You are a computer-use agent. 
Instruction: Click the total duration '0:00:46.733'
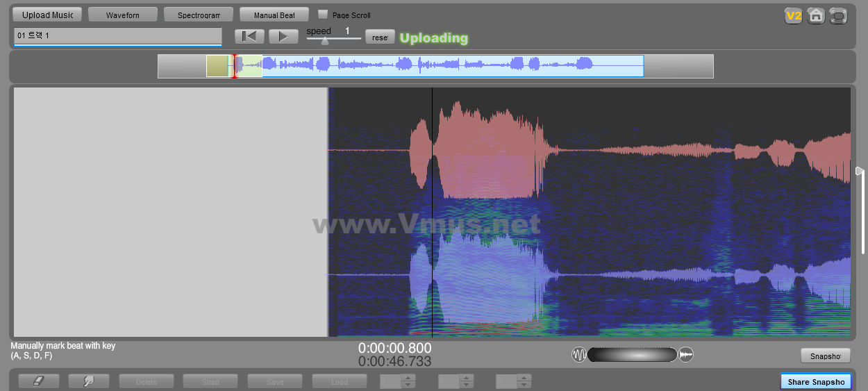(x=395, y=361)
